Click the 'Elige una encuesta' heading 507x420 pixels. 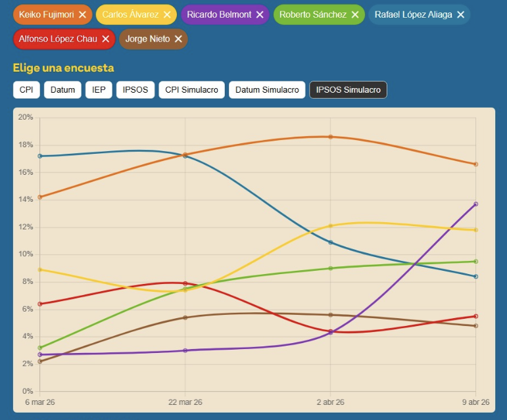tap(63, 68)
